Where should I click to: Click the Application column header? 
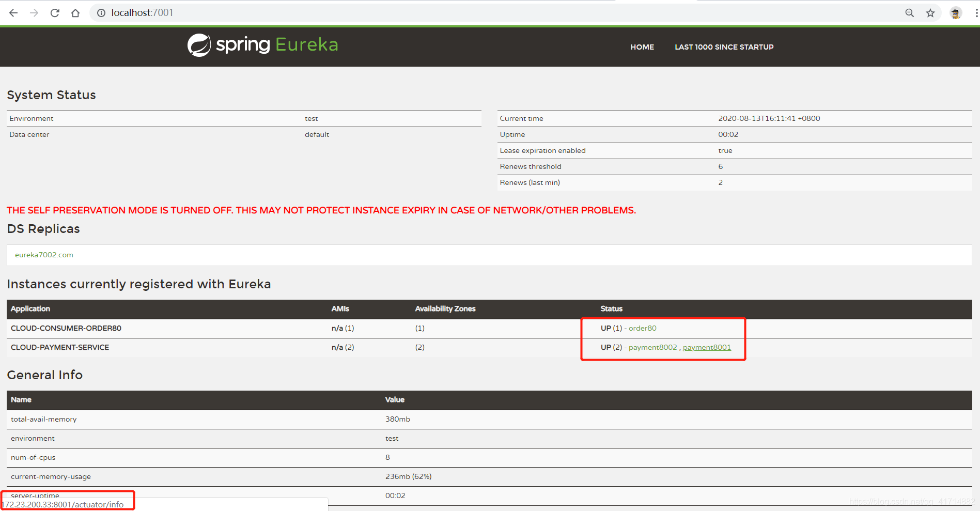coord(30,308)
